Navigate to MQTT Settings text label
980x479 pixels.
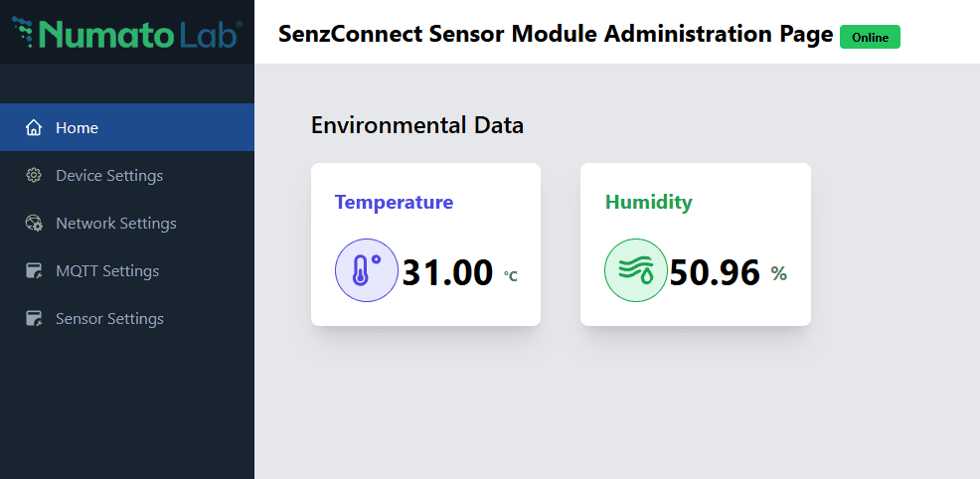107,271
